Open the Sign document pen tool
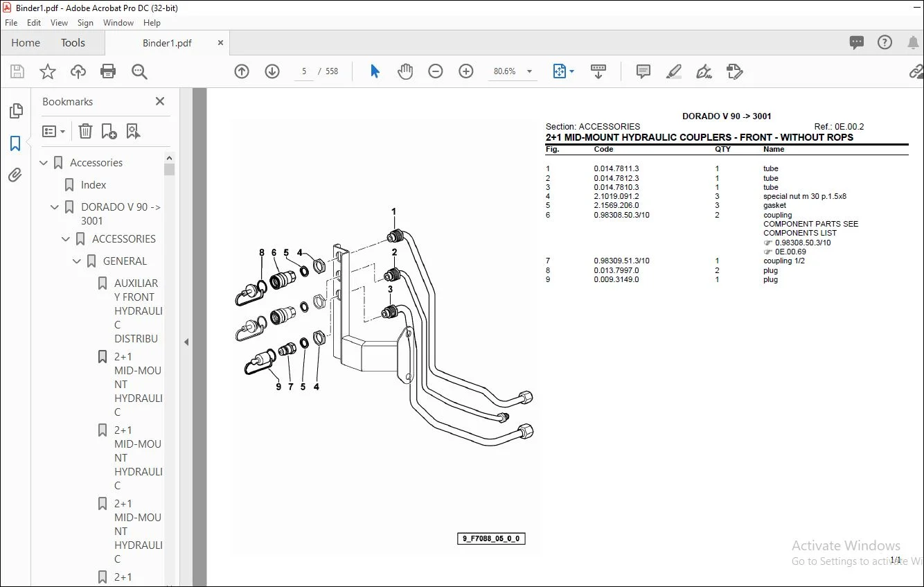Screen dimensions: 924x587 coord(704,71)
